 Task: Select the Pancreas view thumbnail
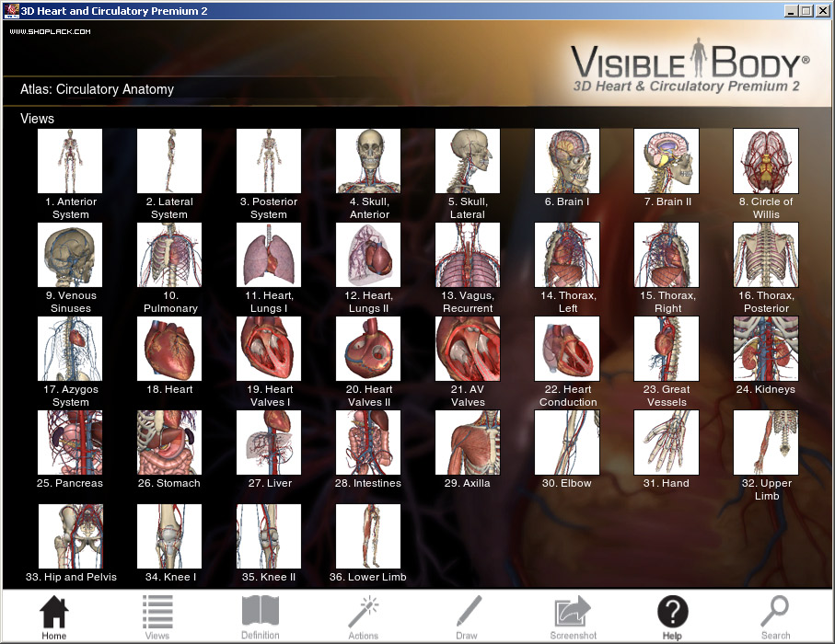point(70,443)
